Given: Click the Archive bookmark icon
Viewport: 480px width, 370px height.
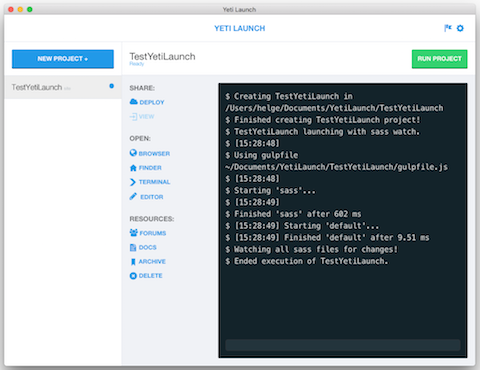Looking at the screenshot, I should pyautogui.click(x=133, y=262).
